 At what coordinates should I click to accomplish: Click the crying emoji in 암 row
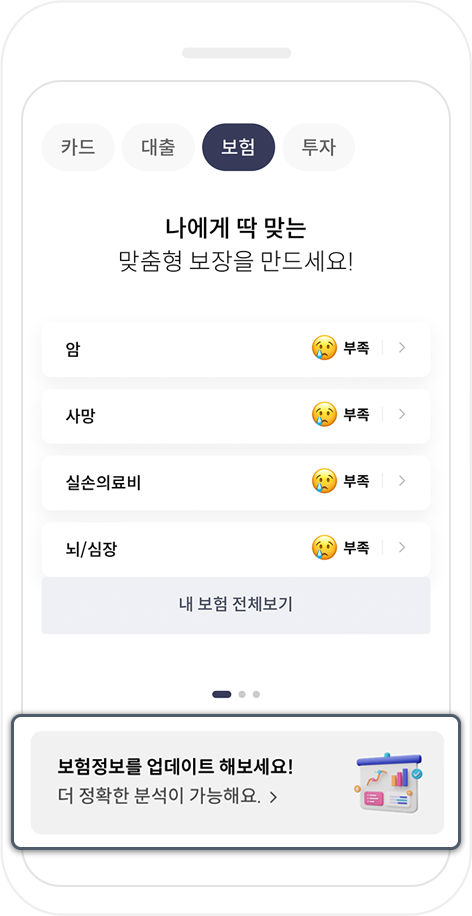(324, 348)
